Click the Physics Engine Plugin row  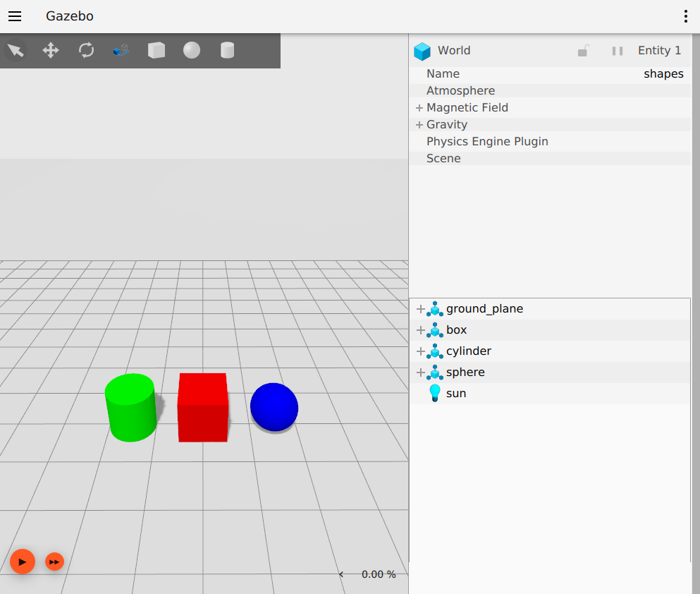tap(550, 142)
